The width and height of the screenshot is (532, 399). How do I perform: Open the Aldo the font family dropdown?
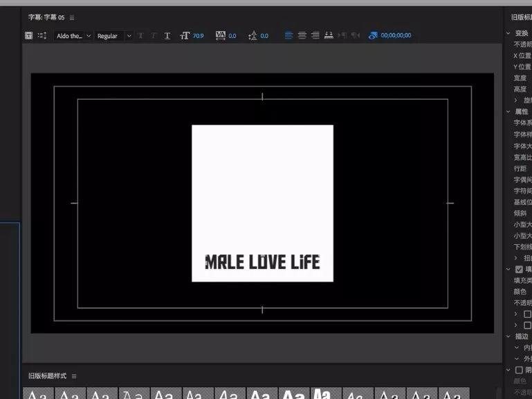(73, 35)
